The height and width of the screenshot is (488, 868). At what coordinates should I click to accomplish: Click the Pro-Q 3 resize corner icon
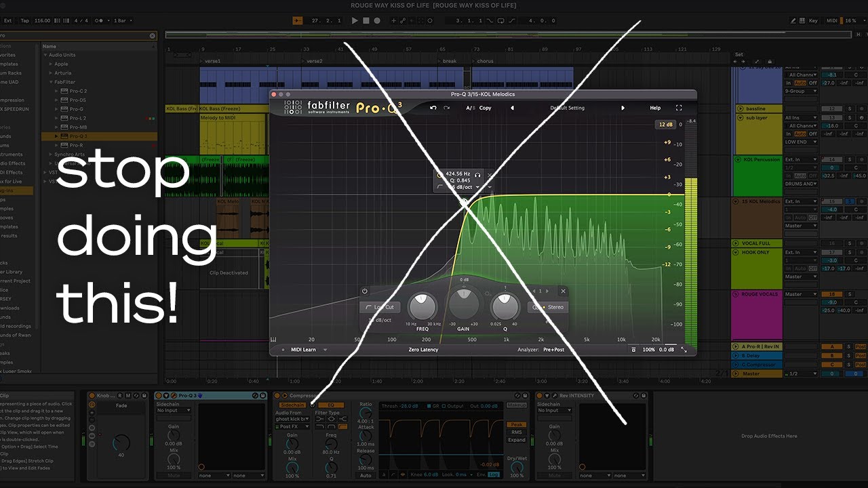point(684,350)
